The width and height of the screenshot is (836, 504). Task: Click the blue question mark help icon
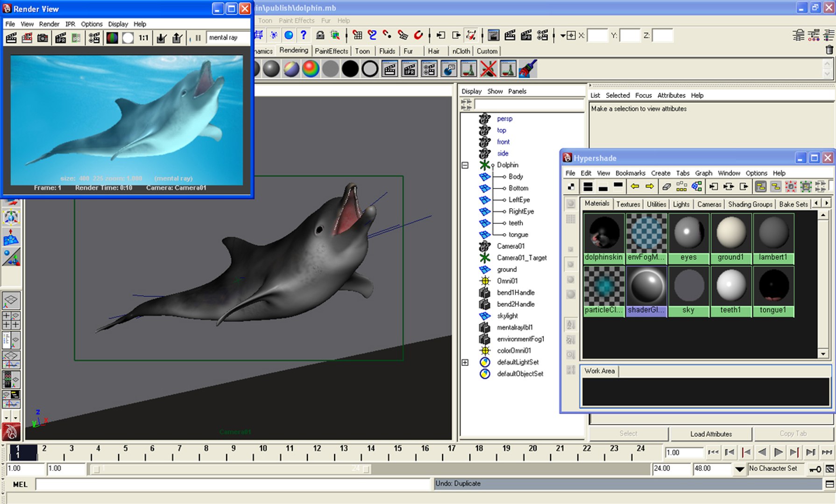click(x=304, y=35)
